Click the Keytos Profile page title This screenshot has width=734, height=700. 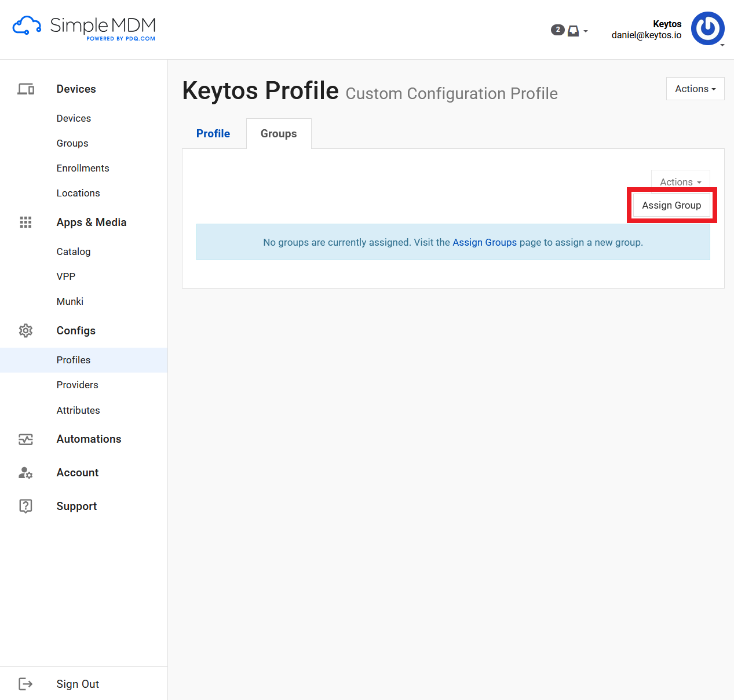(261, 91)
